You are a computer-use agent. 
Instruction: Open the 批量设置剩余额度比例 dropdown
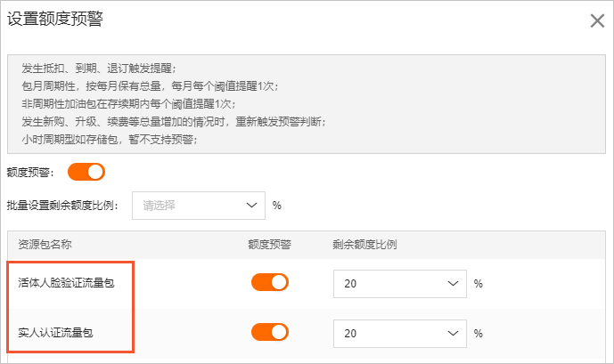[199, 206]
